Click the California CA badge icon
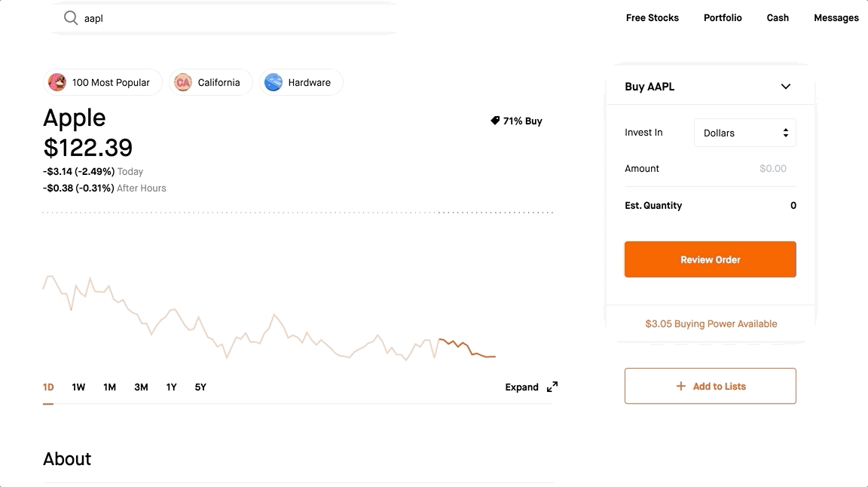The image size is (868, 487). 183,82
